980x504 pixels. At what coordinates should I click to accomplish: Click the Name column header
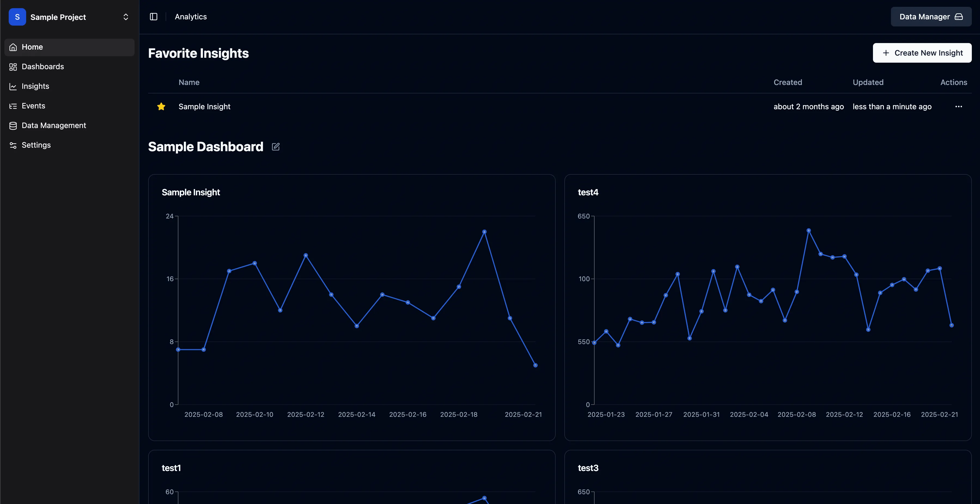click(189, 83)
